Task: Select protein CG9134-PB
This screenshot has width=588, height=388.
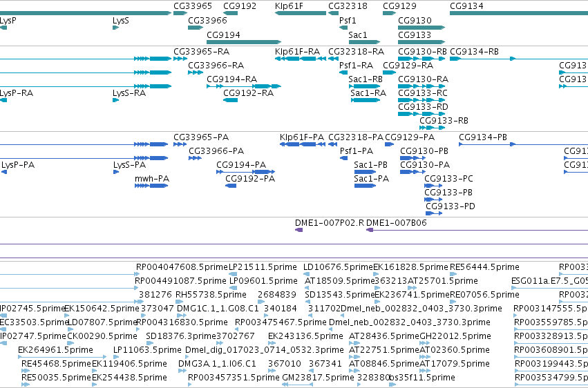Action: coord(483,137)
